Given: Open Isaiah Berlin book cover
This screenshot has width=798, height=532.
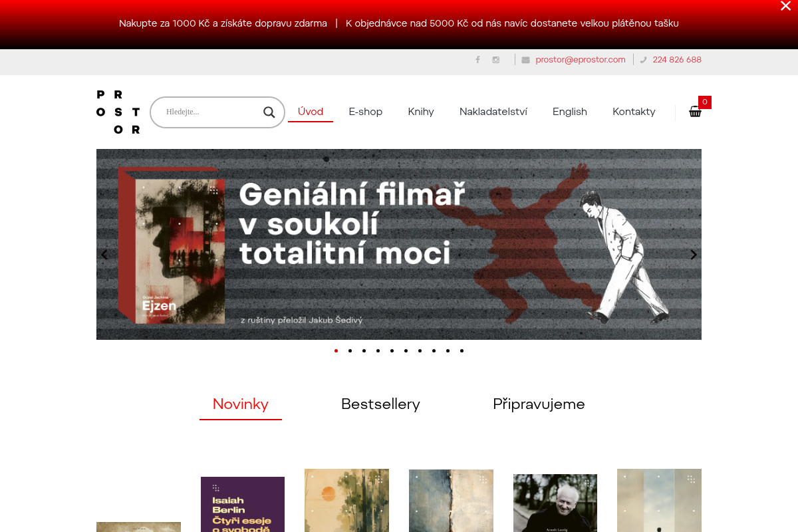Looking at the screenshot, I should pos(243,504).
